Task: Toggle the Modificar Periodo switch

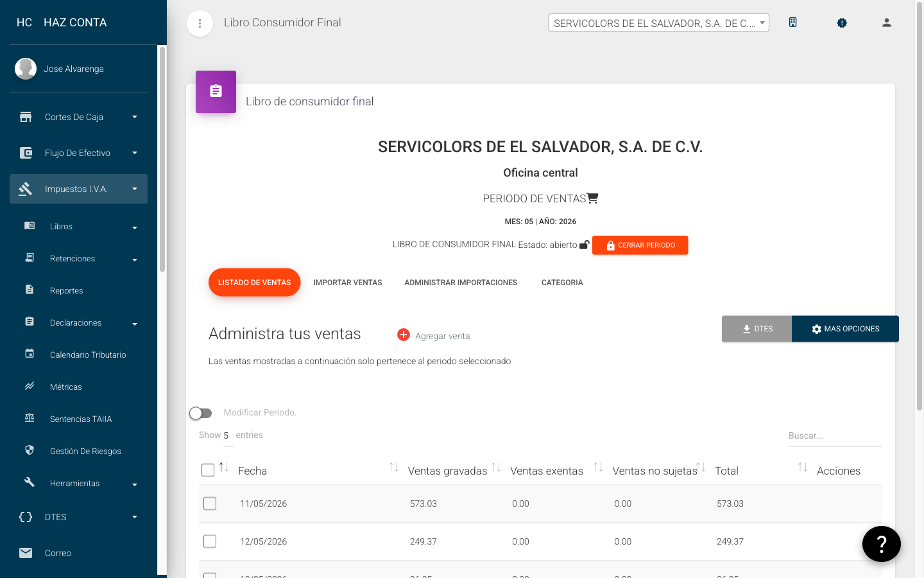Action: click(200, 413)
